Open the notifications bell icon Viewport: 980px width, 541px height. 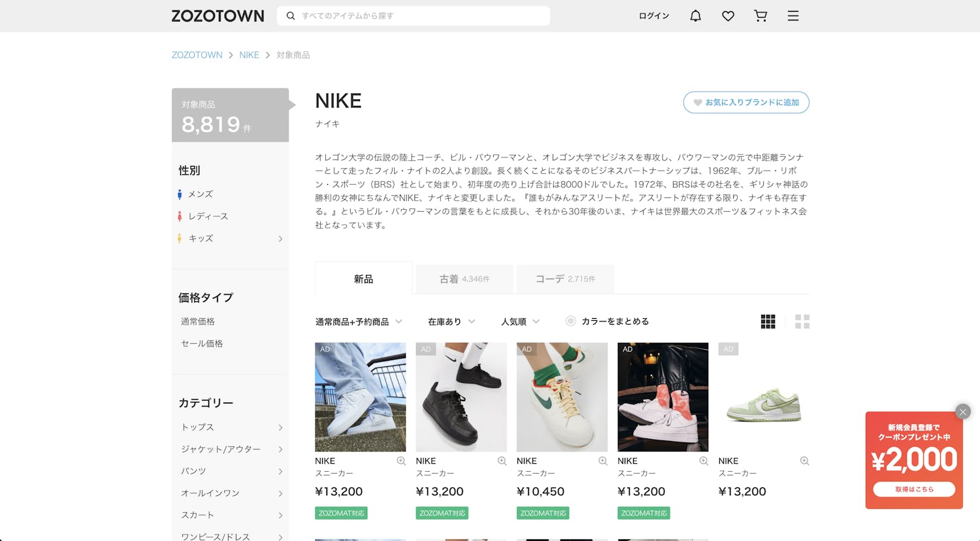(x=695, y=16)
